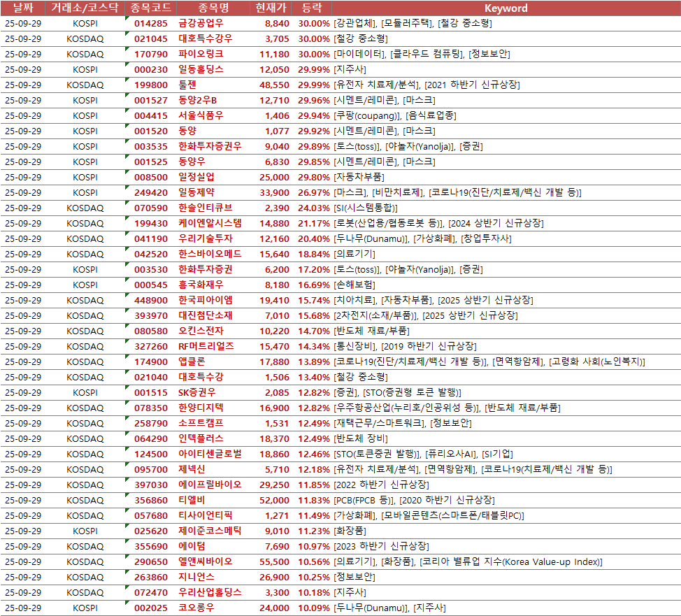Select stock code 014285 cell
This screenshot has height=616, width=681.
pyautogui.click(x=151, y=24)
